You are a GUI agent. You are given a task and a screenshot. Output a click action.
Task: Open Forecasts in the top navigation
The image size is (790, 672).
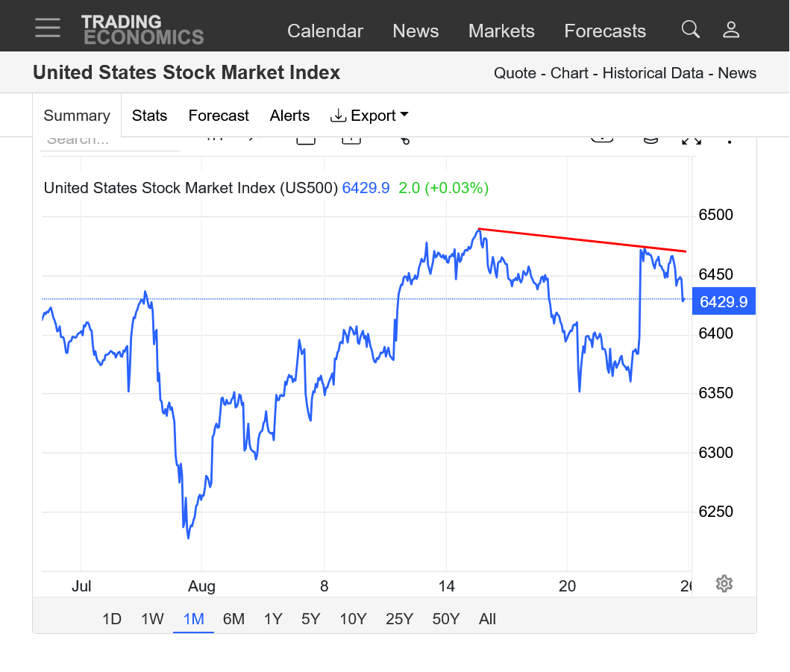605,31
